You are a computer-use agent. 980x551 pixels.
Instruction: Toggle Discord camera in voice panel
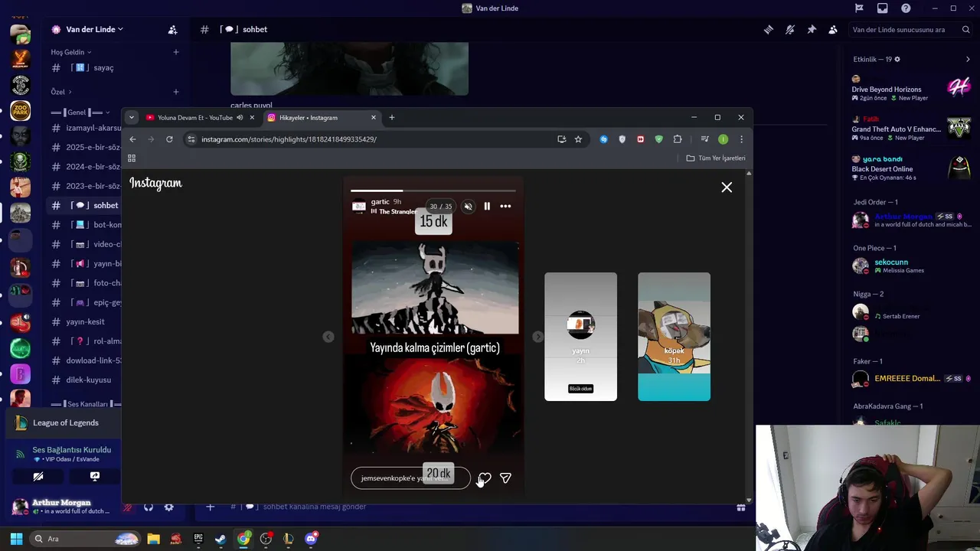pyautogui.click(x=38, y=476)
